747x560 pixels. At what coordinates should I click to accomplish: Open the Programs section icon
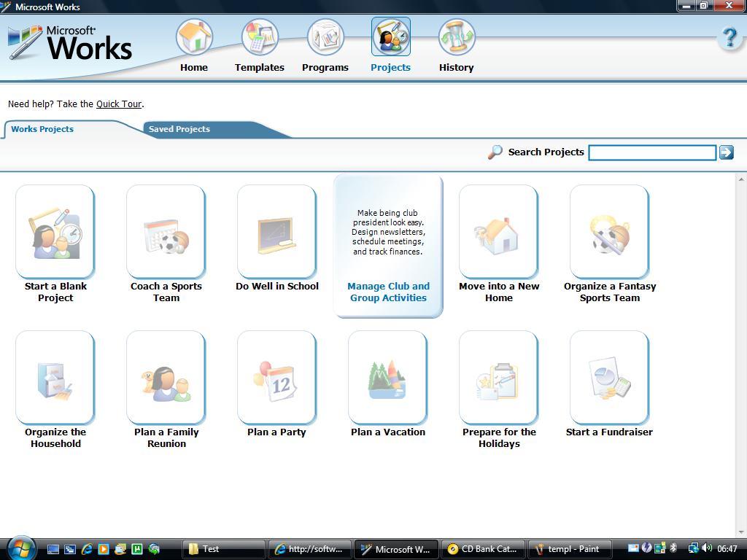coord(325,37)
